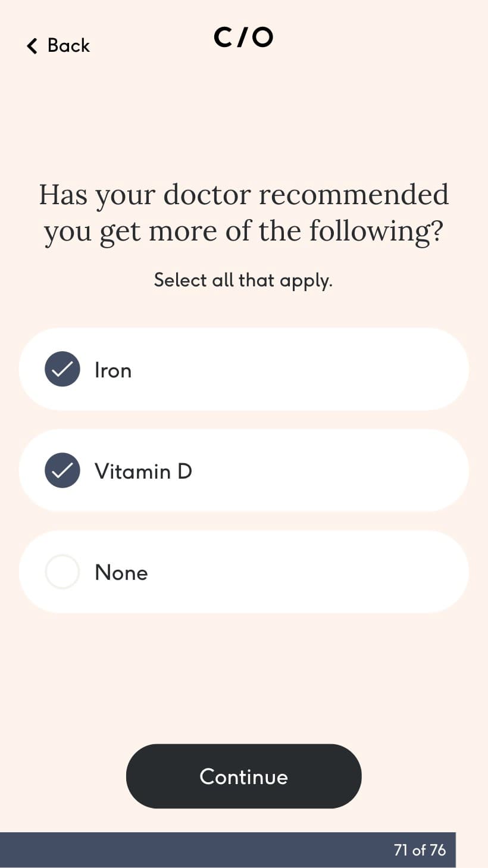Click the 'Select all that apply.' hint text

click(x=243, y=280)
